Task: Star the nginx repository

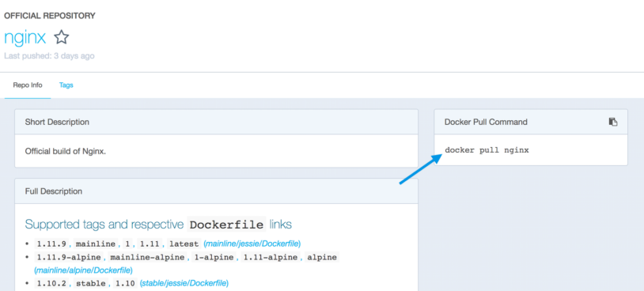Action: 61,37
